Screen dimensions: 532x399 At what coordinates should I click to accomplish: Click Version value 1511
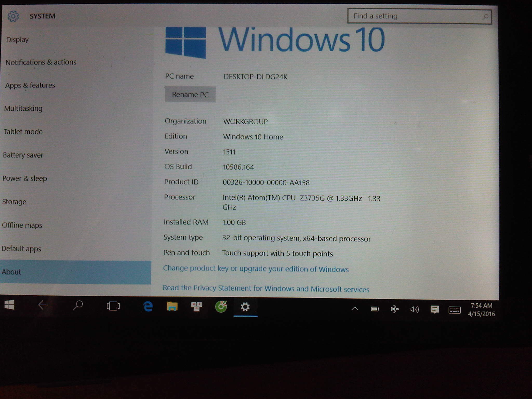coord(229,152)
